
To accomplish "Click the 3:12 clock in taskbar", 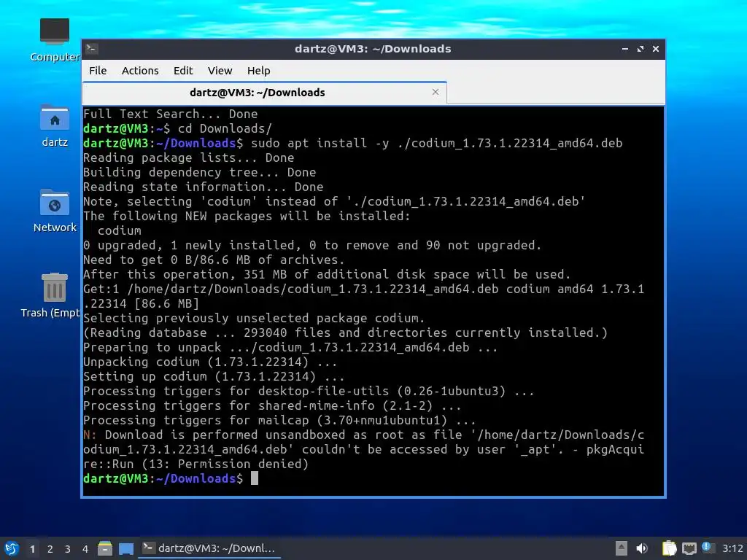I will pyautogui.click(x=732, y=548).
